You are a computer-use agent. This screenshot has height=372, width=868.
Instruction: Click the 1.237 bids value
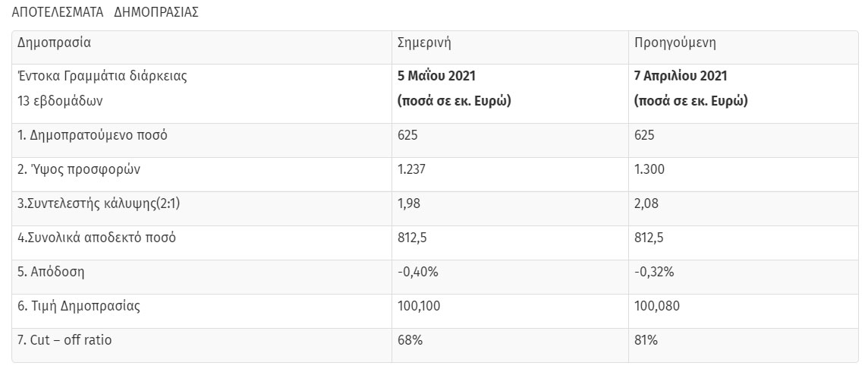(x=413, y=169)
